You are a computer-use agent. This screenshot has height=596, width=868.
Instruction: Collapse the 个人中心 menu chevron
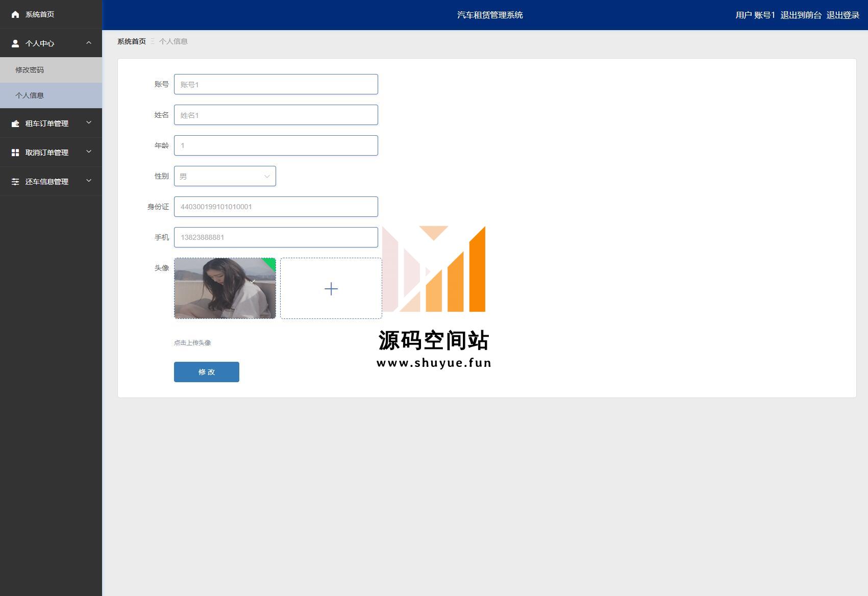coord(89,43)
